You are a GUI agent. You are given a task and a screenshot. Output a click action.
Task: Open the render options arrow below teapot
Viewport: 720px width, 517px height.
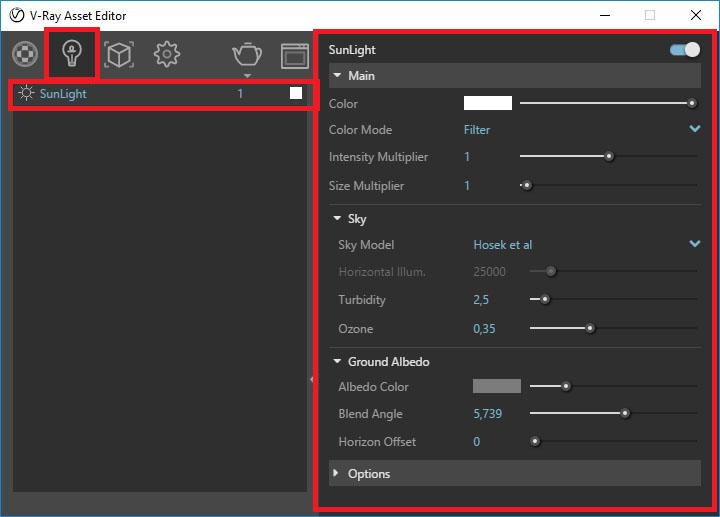[247, 75]
